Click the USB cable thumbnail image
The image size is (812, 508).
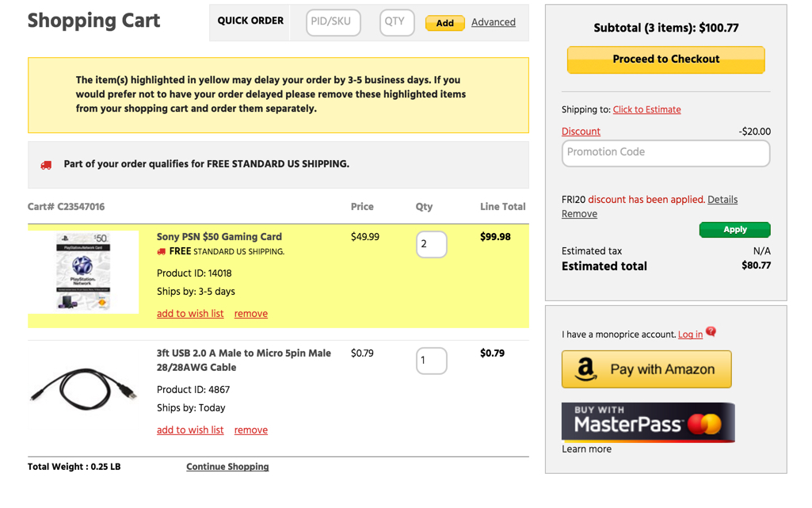click(83, 389)
